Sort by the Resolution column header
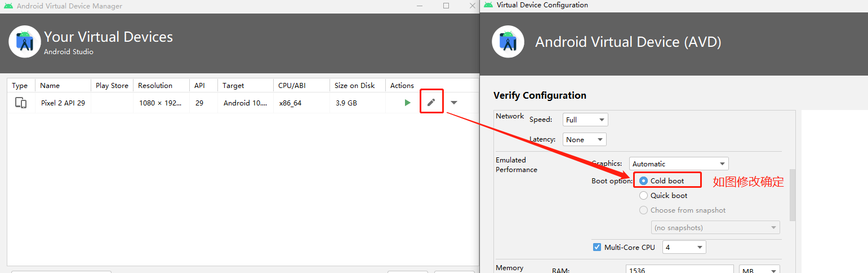 coord(161,86)
